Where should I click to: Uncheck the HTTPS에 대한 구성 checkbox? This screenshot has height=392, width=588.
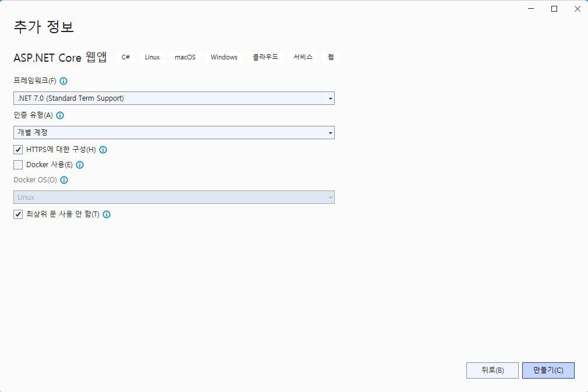tap(18, 150)
